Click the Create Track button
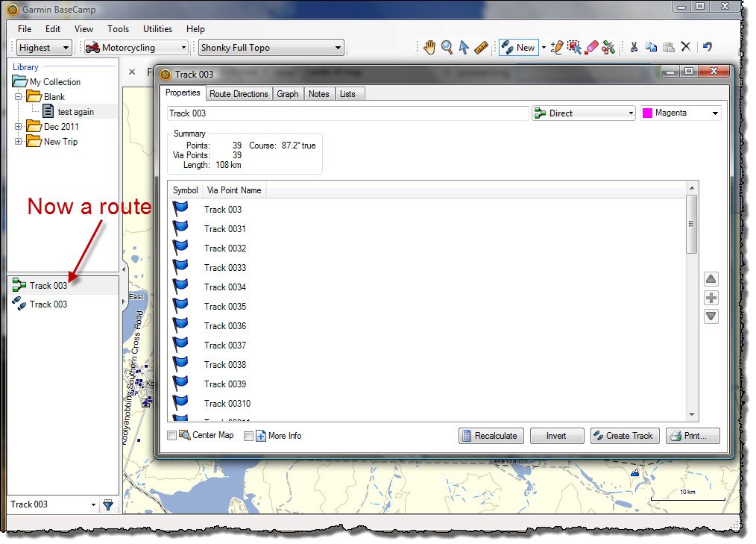The width and height of the screenshot is (756, 544). point(626,436)
